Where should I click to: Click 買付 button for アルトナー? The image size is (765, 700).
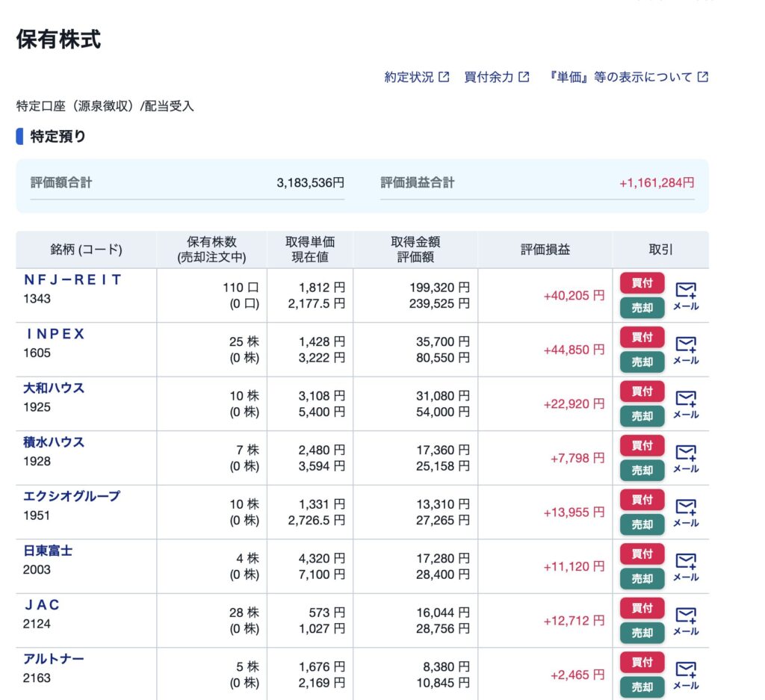(642, 662)
